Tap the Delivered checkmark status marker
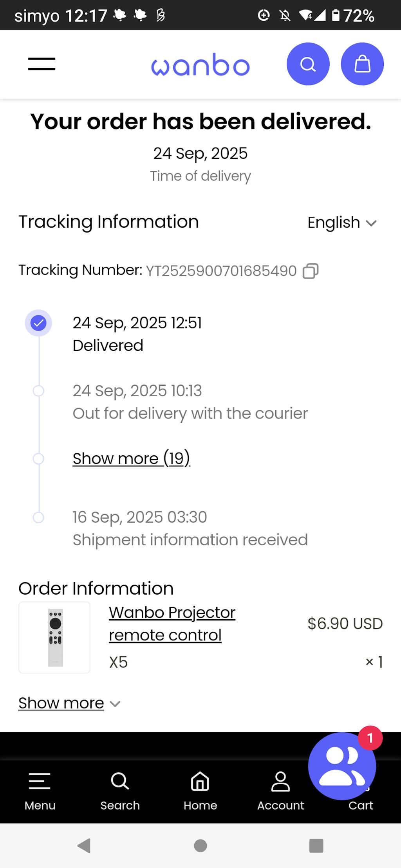The image size is (401, 868). (38, 323)
